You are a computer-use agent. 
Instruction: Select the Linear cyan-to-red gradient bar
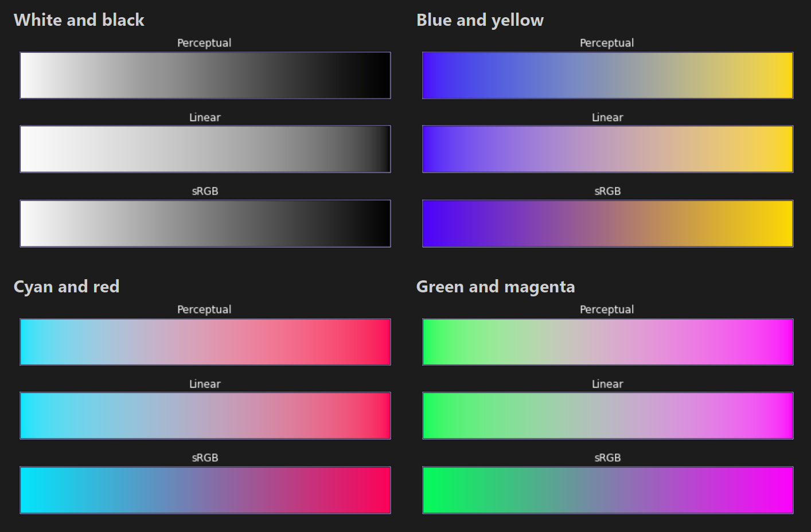(x=205, y=415)
